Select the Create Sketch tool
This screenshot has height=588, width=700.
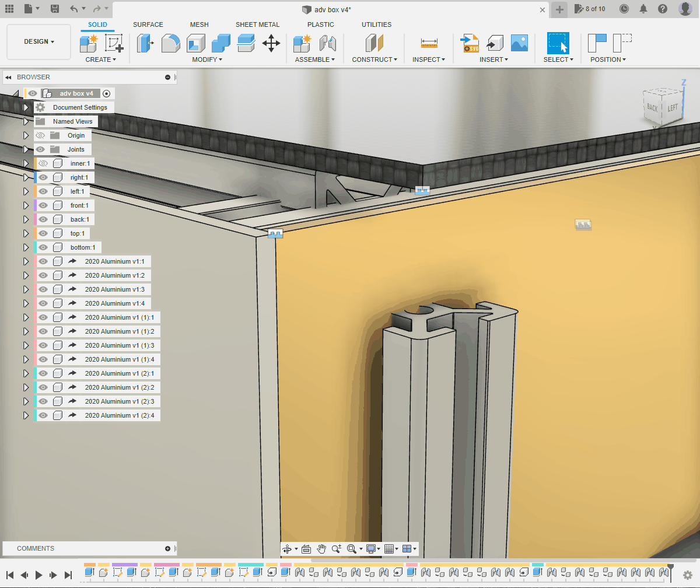(x=114, y=43)
